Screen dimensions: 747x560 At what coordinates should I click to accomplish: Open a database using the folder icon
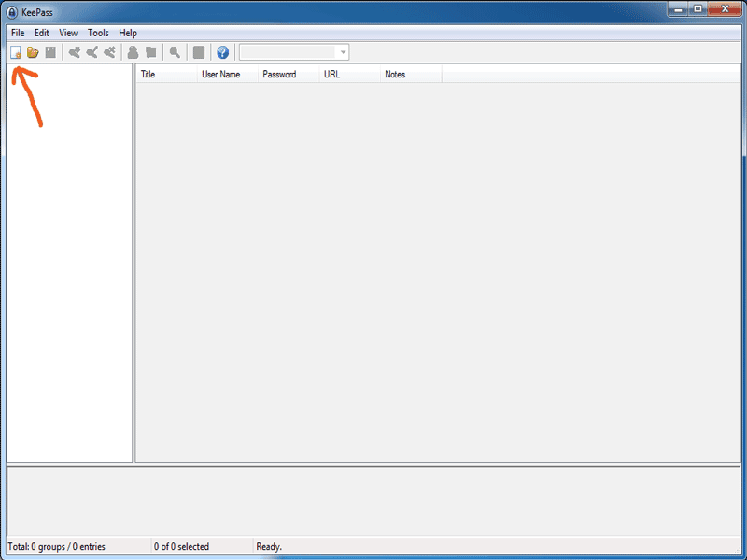click(33, 53)
